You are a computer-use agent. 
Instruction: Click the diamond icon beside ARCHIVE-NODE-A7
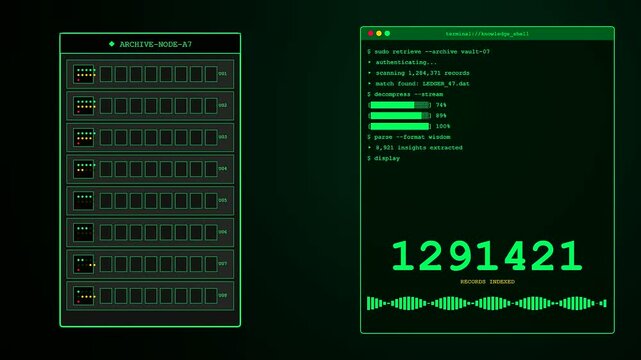(112, 44)
